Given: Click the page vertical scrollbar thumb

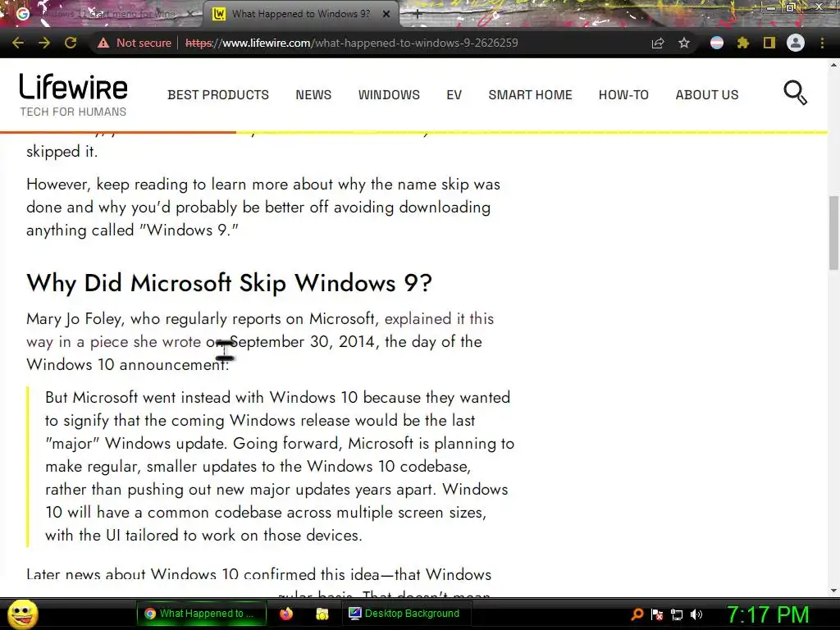Looking at the screenshot, I should click(833, 233).
